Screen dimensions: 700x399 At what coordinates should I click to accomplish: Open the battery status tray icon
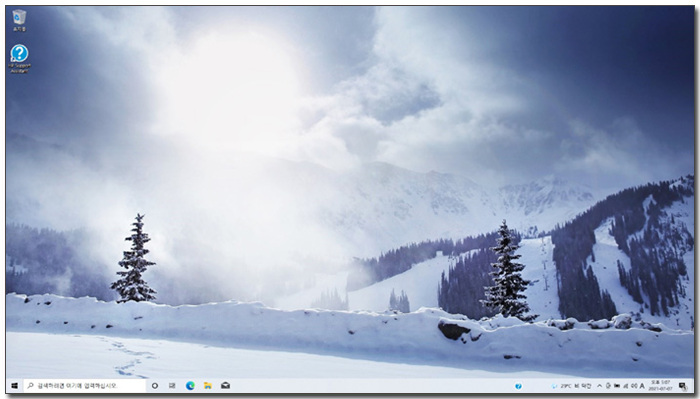617,386
